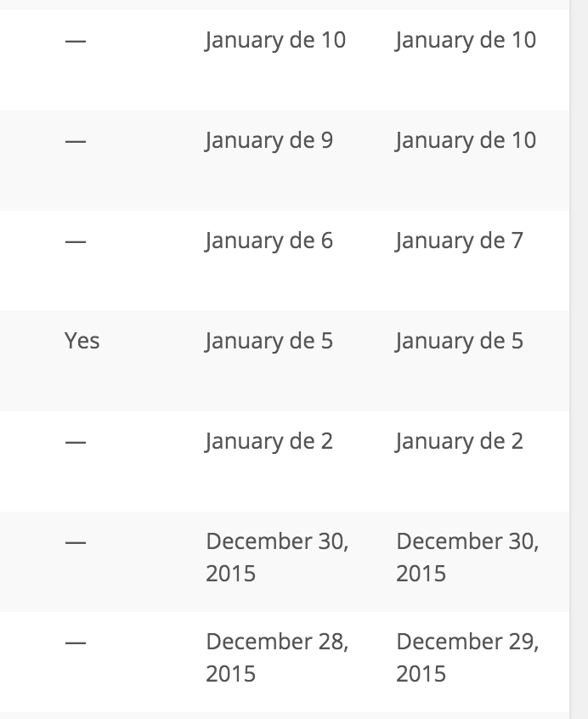Click "January de 10" beside "January de 9"
The width and height of the screenshot is (588, 719).
(x=466, y=140)
